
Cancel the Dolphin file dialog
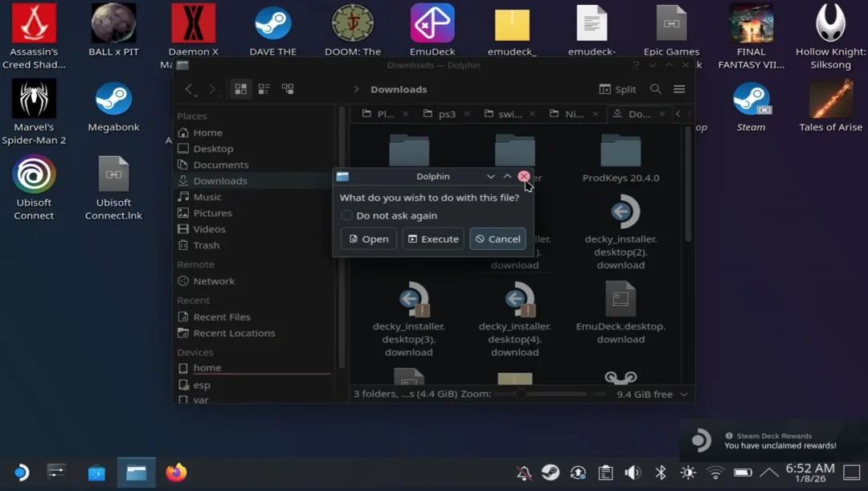[497, 239]
